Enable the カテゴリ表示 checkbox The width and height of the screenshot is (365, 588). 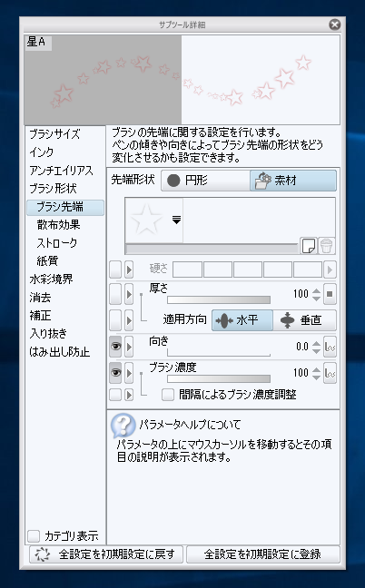[x=34, y=536]
